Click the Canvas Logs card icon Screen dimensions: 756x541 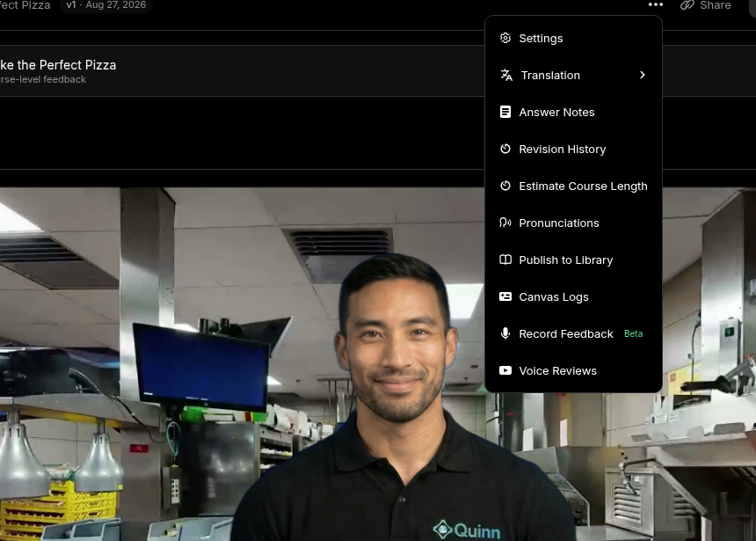pos(505,296)
